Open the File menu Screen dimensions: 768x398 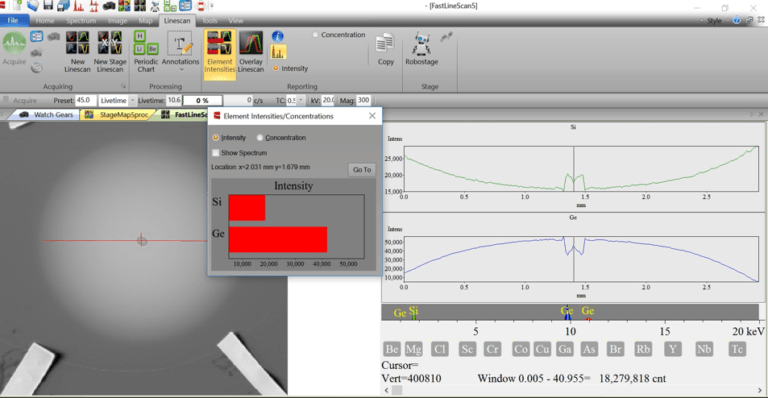13,21
